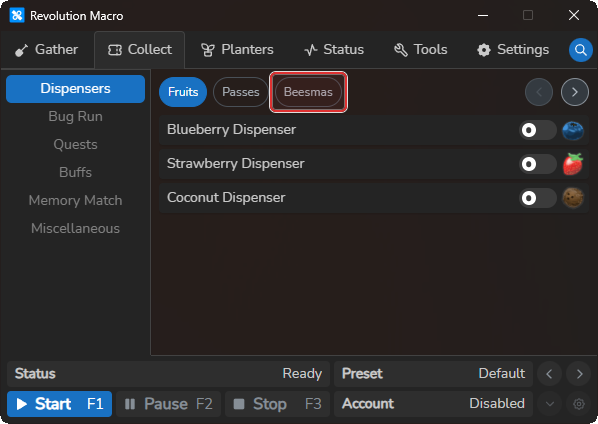Screen dimensions: 598x424
Task: Select the Collect tab
Action: coord(140,50)
